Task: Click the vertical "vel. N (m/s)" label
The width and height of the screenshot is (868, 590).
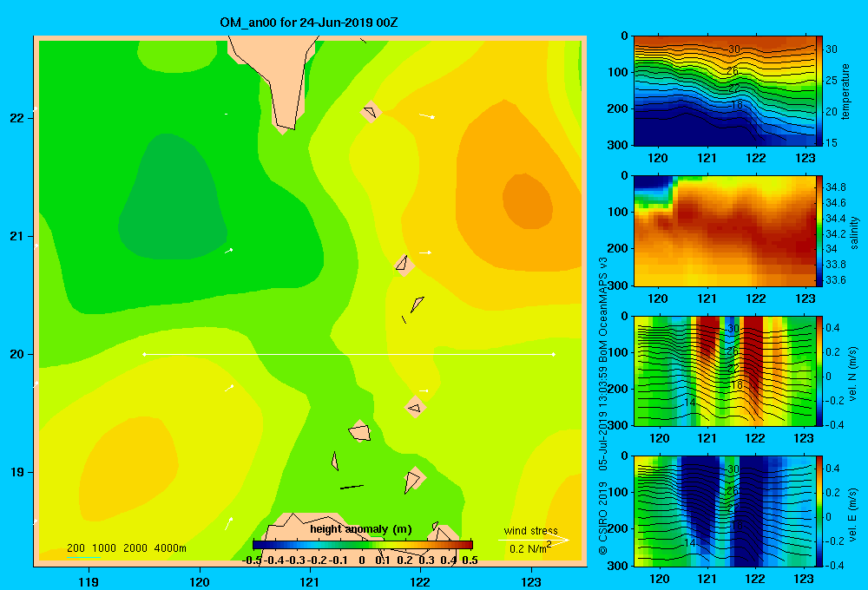Action: point(852,374)
